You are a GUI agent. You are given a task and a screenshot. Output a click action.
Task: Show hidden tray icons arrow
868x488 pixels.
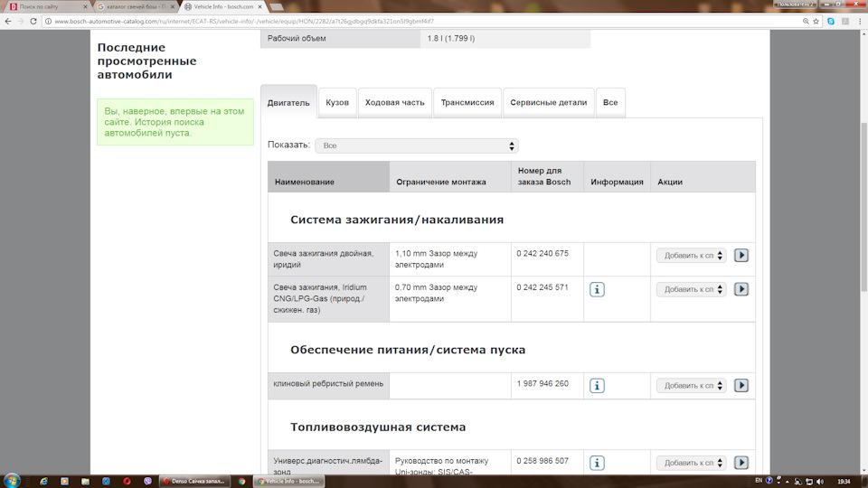788,482
